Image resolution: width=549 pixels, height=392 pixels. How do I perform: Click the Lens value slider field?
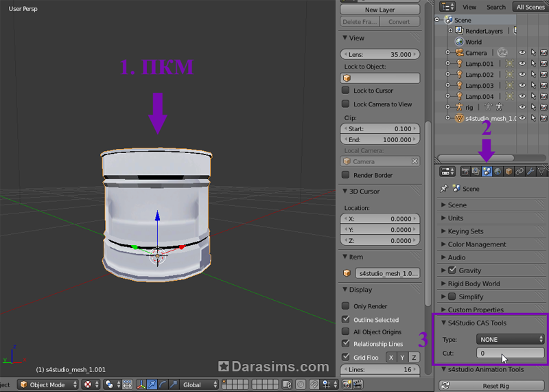[x=380, y=54]
